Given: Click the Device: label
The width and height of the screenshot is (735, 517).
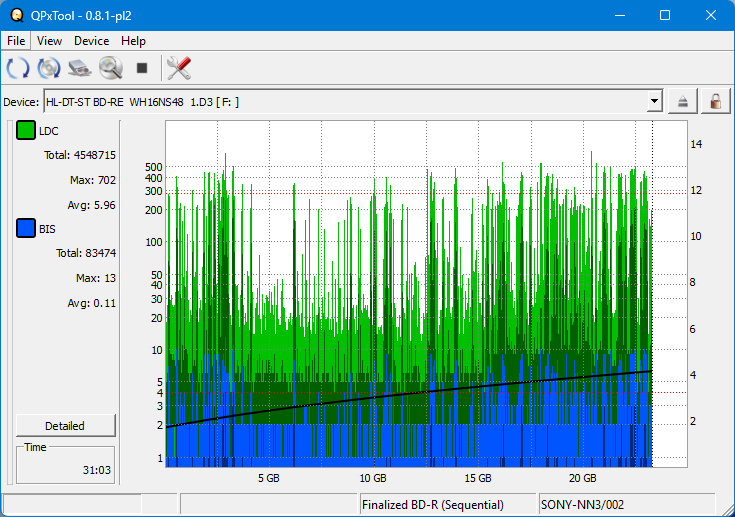Looking at the screenshot, I should [21, 102].
